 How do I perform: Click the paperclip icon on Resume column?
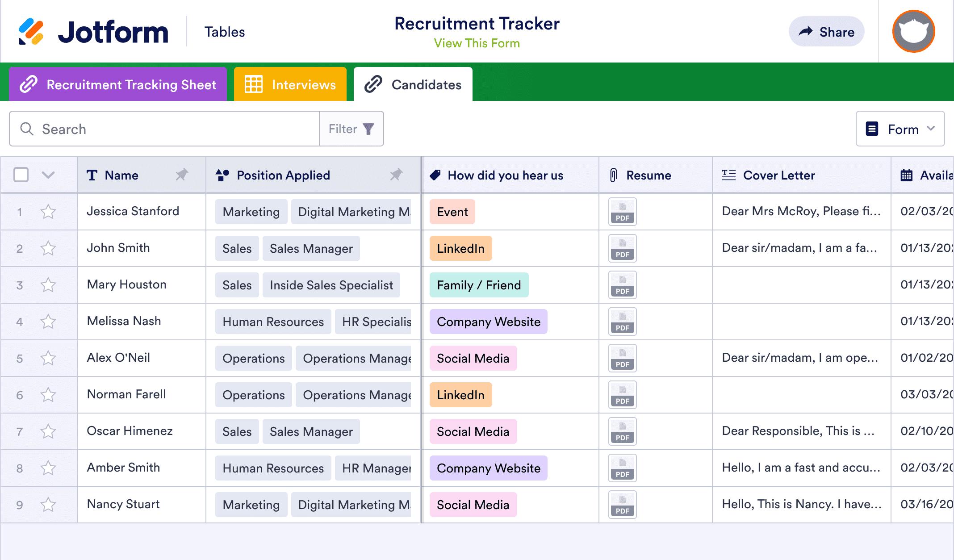coord(614,175)
